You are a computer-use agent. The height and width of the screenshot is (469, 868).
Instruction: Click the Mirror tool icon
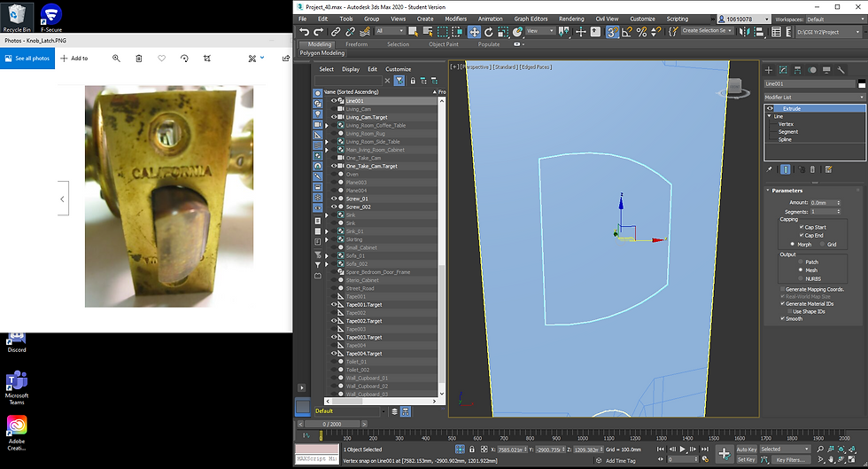click(745, 32)
